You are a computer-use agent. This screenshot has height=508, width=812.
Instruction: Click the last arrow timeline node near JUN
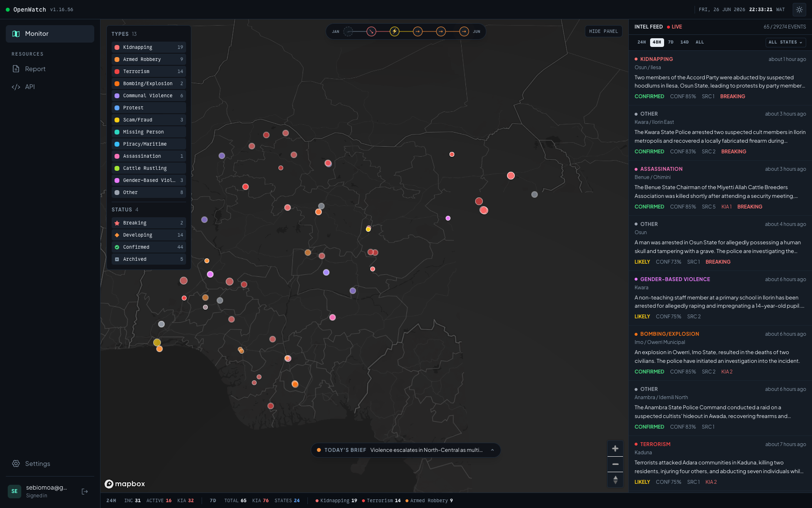[x=464, y=31]
